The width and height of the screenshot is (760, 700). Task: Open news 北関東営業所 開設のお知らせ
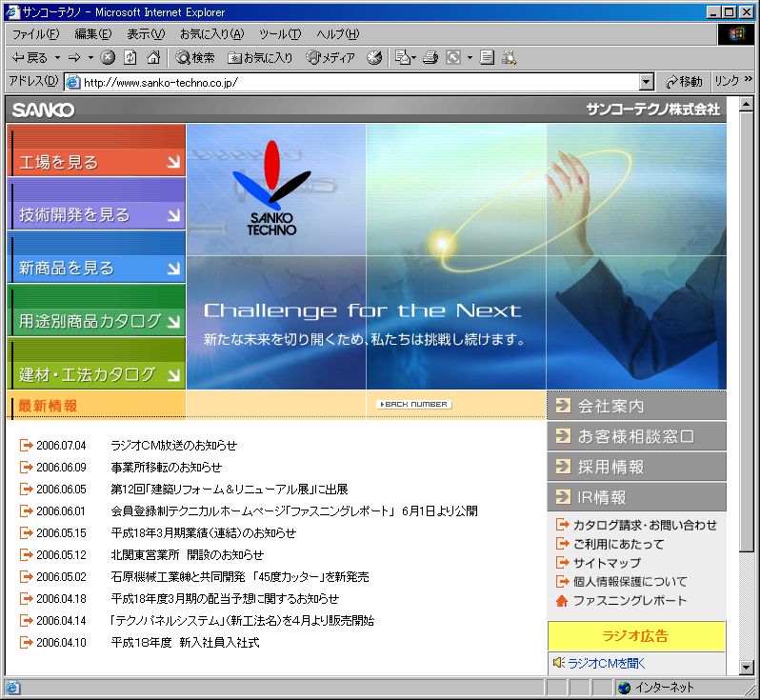(187, 554)
